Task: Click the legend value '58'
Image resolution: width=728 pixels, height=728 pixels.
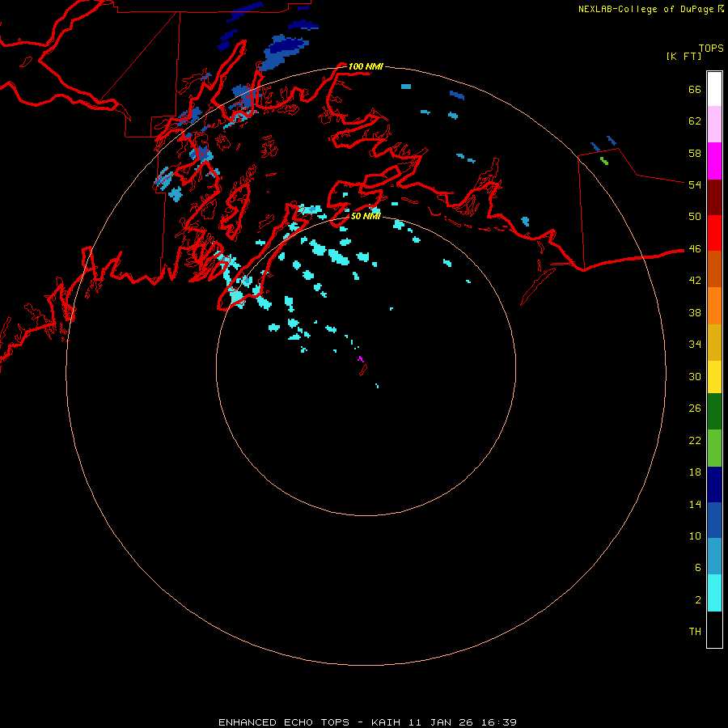Action: pos(695,153)
